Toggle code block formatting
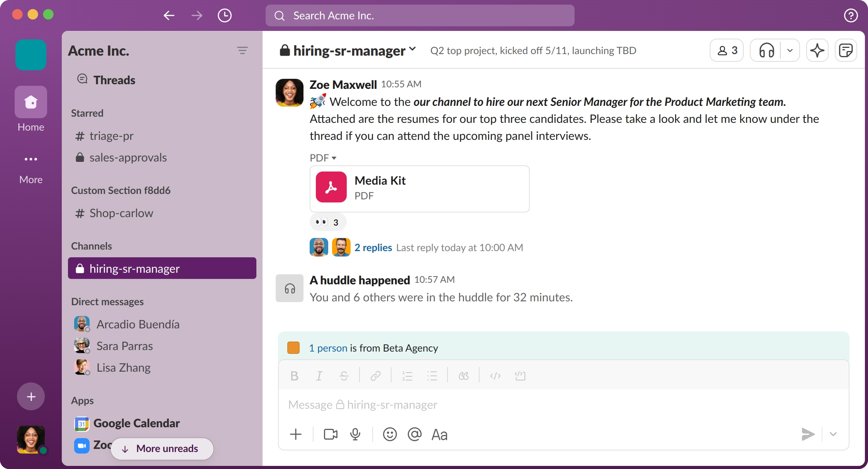The image size is (868, 469). (520, 376)
